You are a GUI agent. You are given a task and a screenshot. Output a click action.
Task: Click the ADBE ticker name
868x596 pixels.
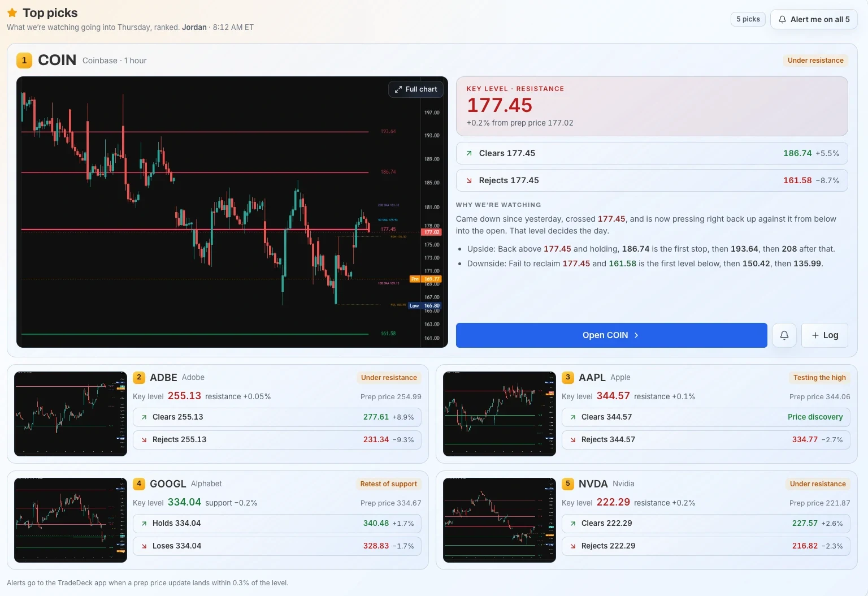click(x=163, y=378)
